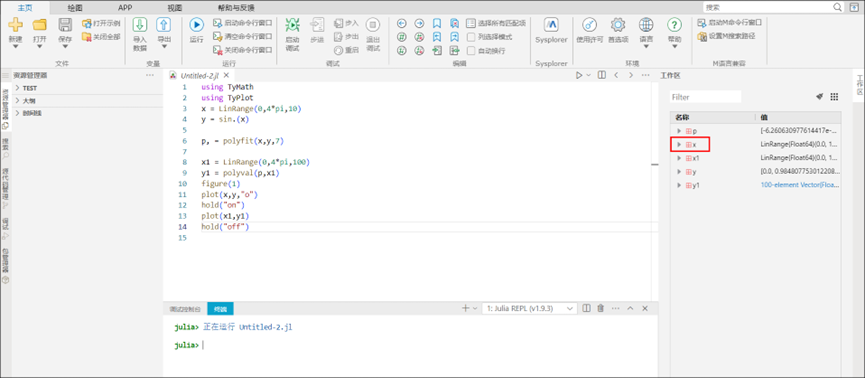The image size is (865, 378).
Task: Click the 100-element Vector link for y1
Action: [x=799, y=185]
